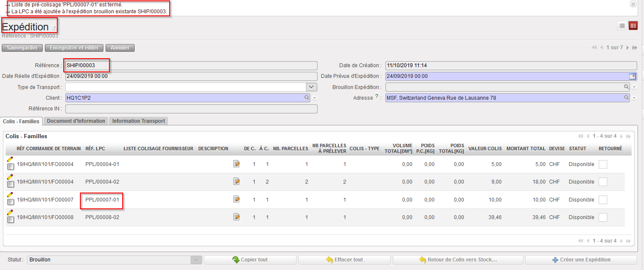Switch to form view icon
The width and height of the screenshot is (644, 270).
(x=633, y=26)
